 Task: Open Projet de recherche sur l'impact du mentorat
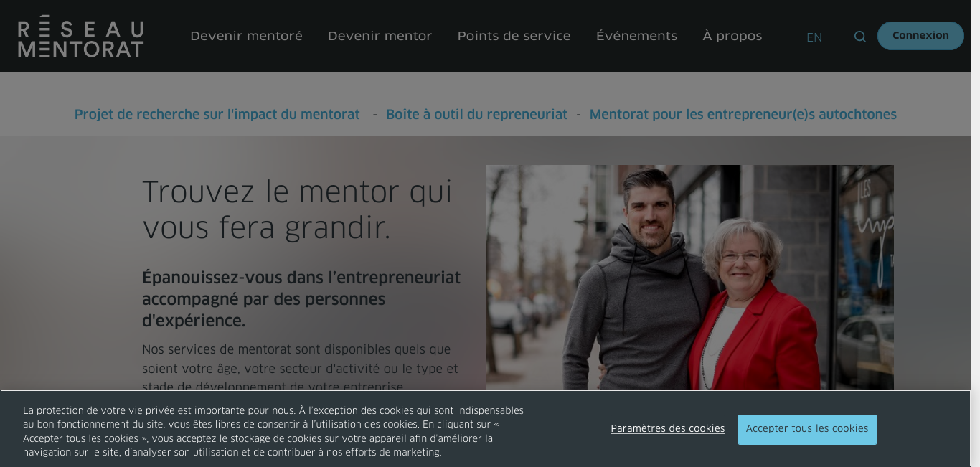[x=217, y=115]
